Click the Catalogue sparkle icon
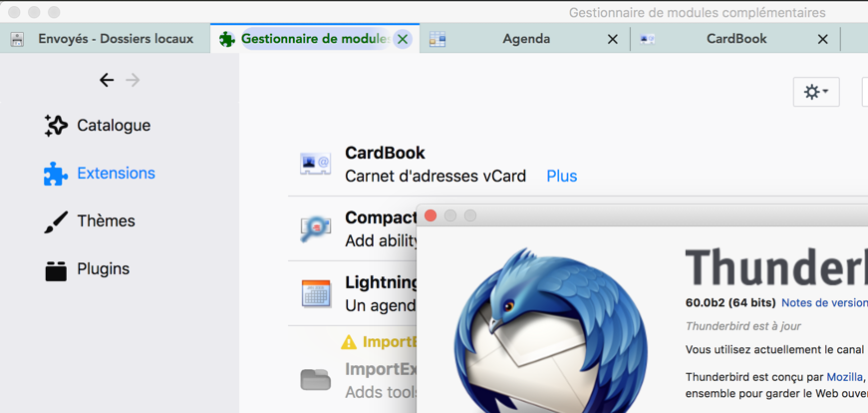868x413 pixels. [x=56, y=126]
